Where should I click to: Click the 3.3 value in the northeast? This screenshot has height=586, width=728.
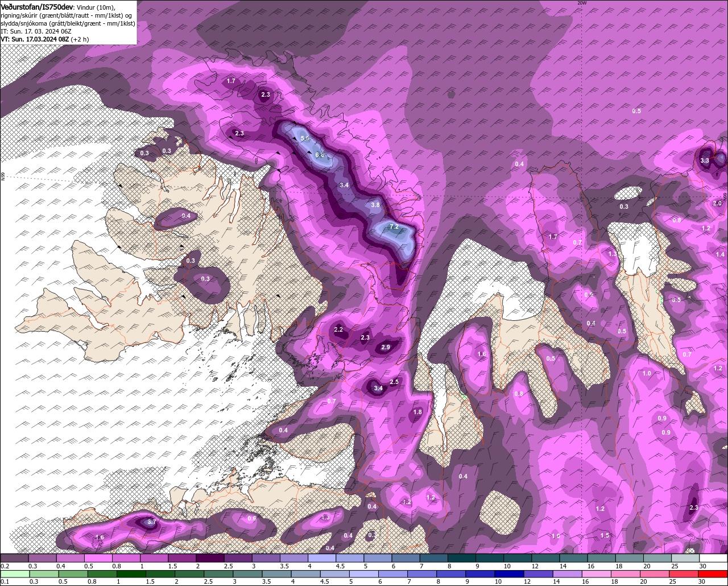coord(705,160)
